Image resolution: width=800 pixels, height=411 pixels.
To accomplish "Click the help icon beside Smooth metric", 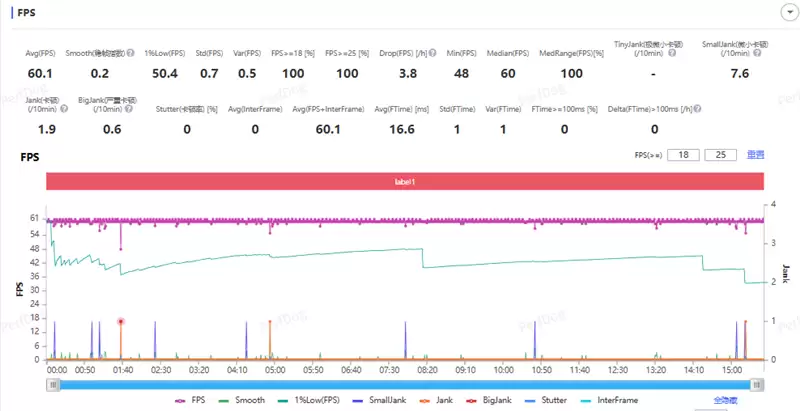I will (x=132, y=53).
